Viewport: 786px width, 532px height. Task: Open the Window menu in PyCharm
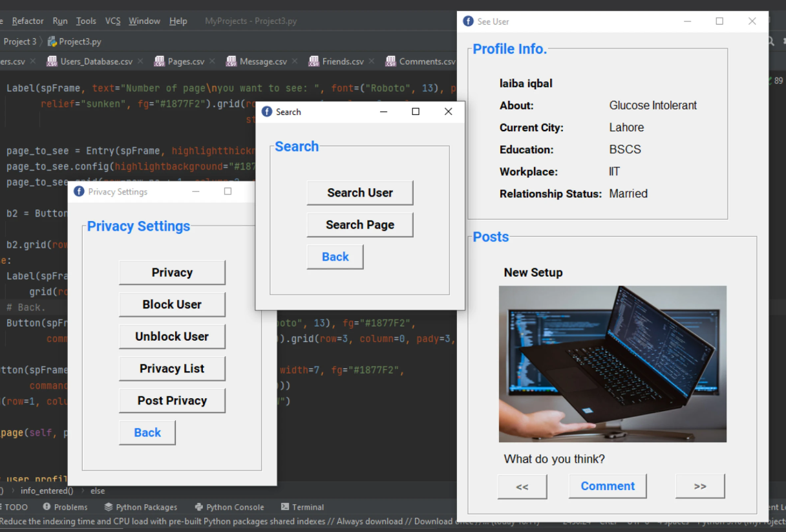pos(144,21)
